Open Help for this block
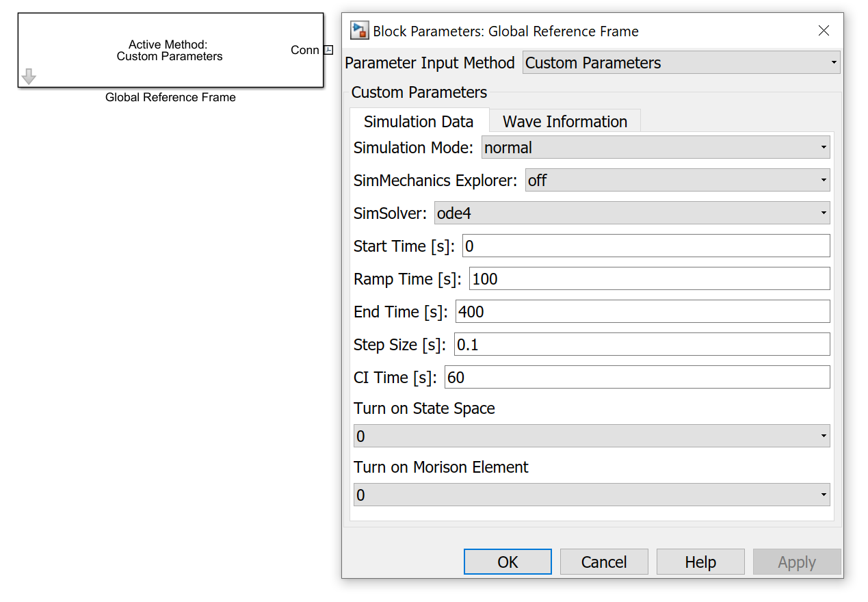 tap(700, 562)
